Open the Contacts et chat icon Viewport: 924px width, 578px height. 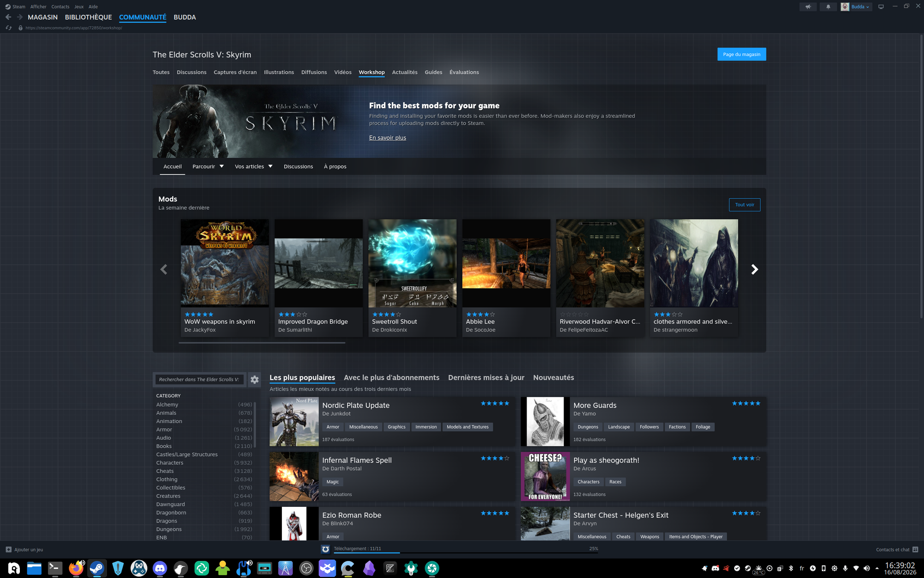point(915,549)
